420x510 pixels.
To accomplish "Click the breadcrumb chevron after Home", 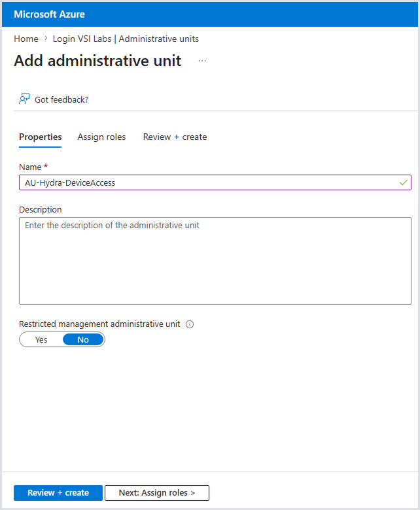I will [x=46, y=39].
